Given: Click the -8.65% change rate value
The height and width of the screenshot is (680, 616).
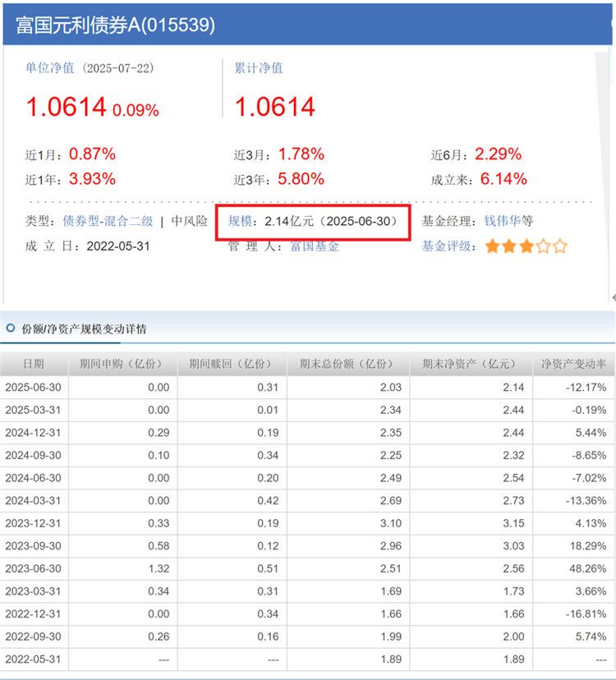Looking at the screenshot, I should (589, 455).
